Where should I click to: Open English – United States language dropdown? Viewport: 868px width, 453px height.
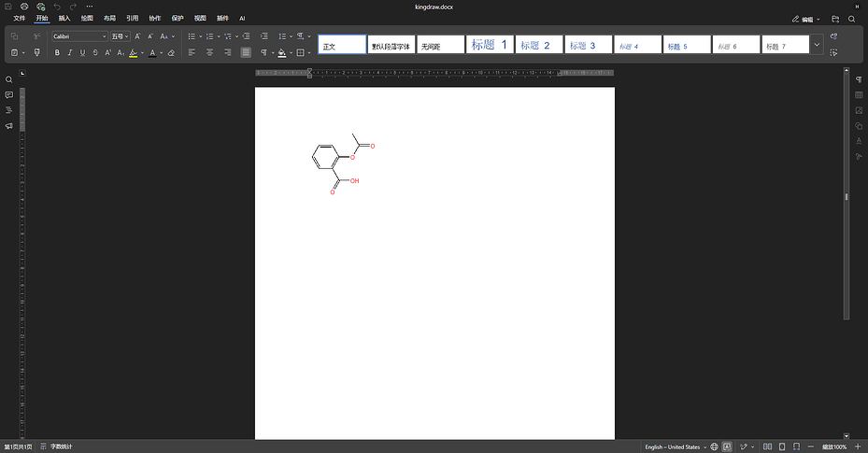point(676,446)
